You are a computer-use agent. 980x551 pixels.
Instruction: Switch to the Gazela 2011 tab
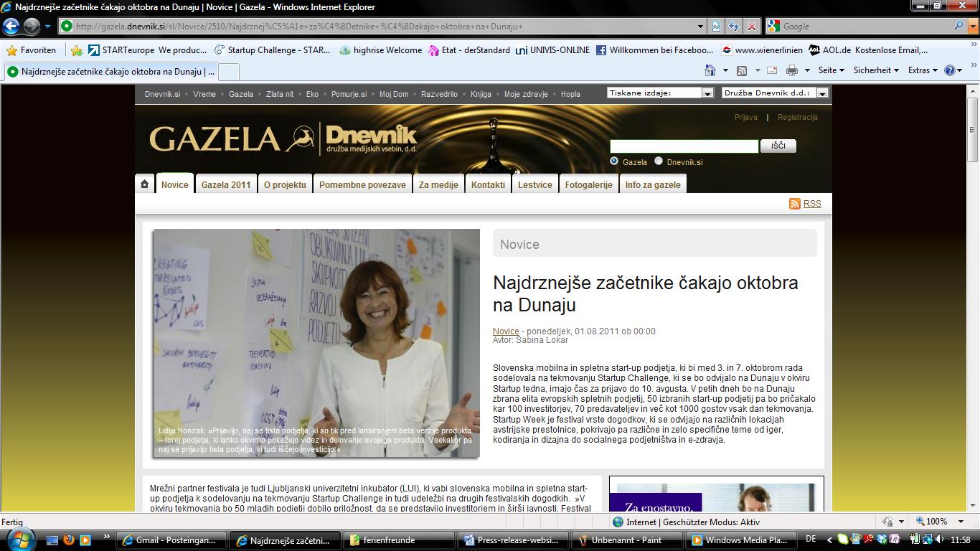(226, 184)
